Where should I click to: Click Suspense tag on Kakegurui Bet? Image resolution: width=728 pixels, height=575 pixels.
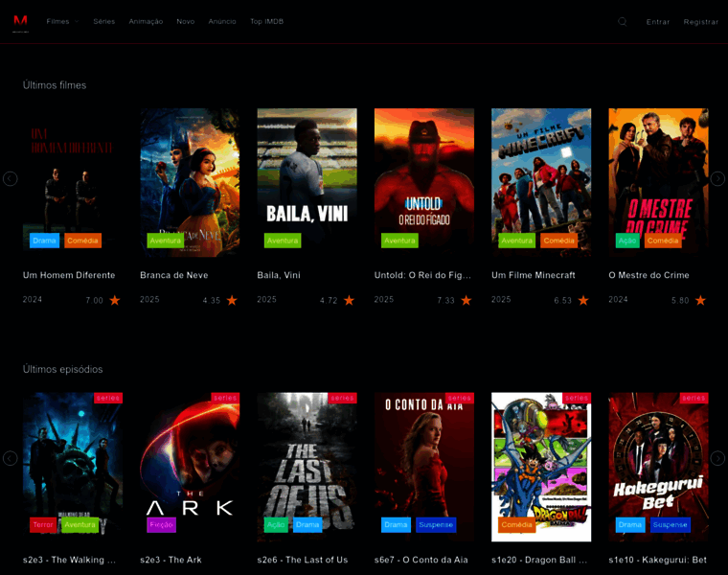(670, 525)
